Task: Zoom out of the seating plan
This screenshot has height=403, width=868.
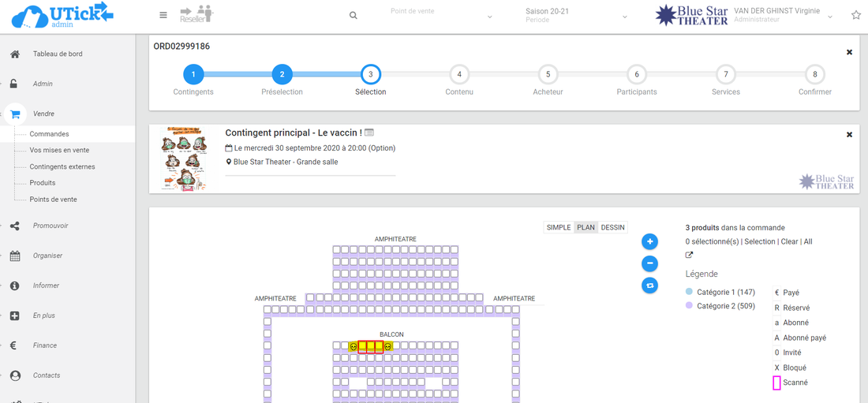Action: pos(649,263)
